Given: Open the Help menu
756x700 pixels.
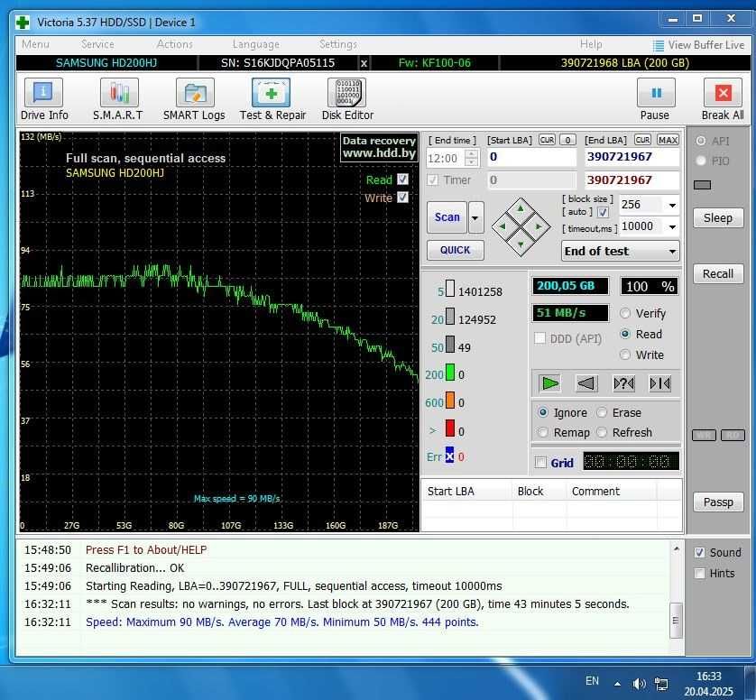Looking at the screenshot, I should (591, 44).
